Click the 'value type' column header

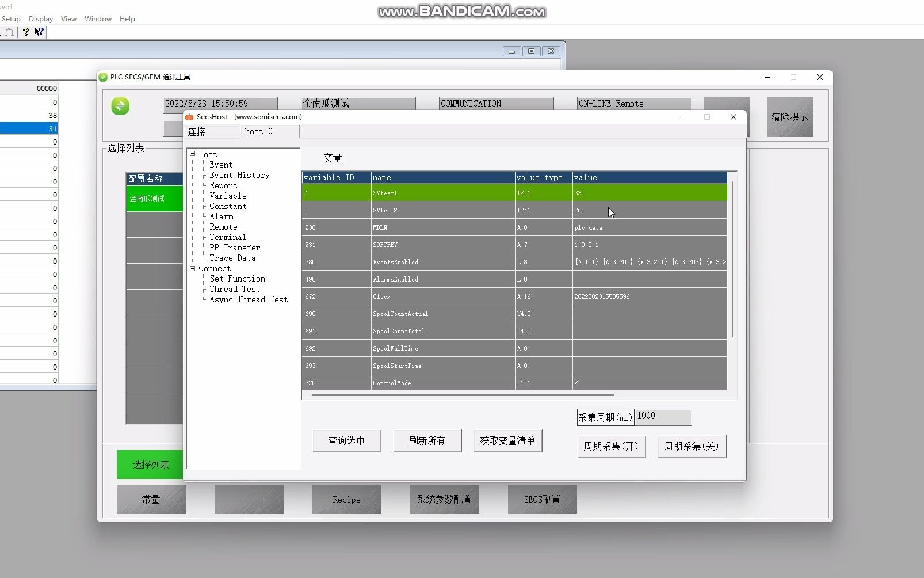(543, 177)
